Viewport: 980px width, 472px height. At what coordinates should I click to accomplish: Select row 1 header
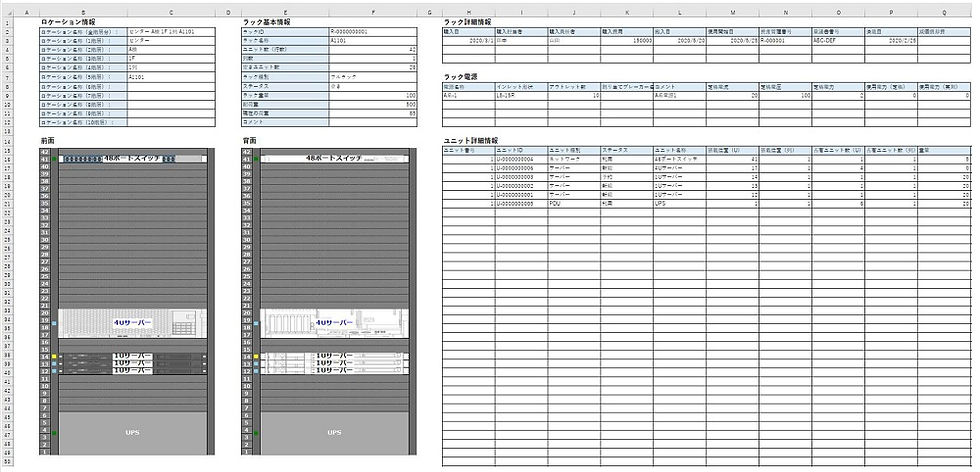coord(6,22)
